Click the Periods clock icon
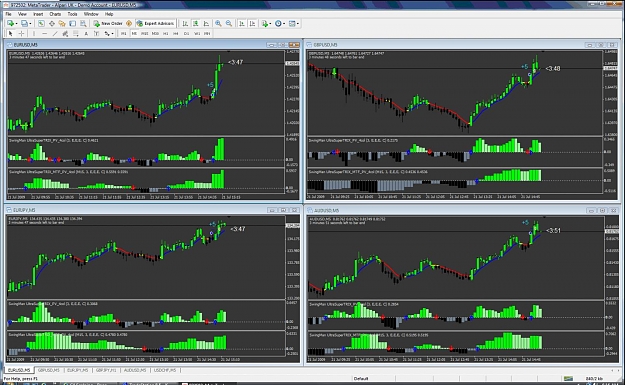Image resolution: width=625 pixels, height=385 pixels. (x=278, y=24)
